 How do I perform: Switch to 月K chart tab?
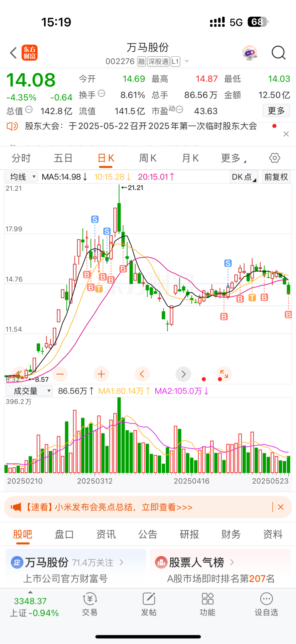click(190, 158)
